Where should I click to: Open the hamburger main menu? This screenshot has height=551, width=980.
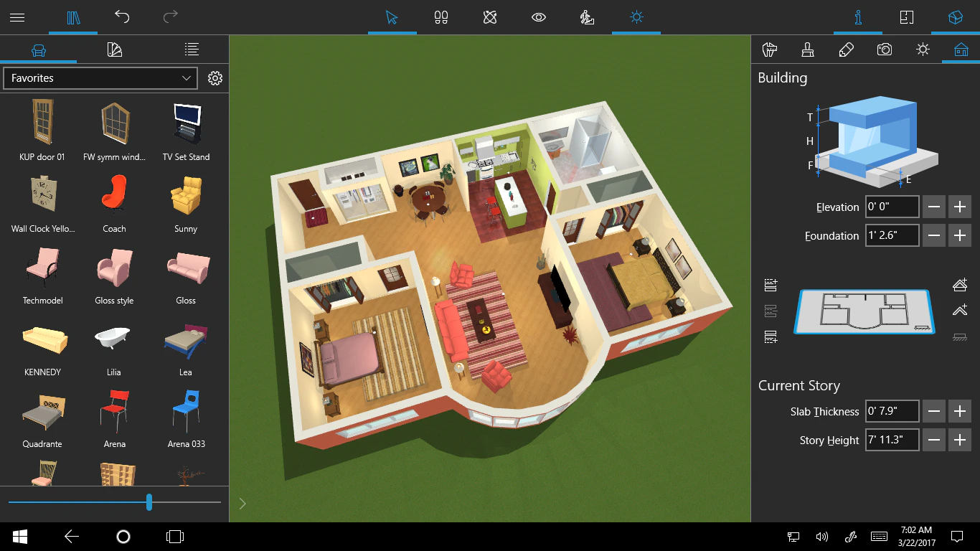click(x=17, y=17)
